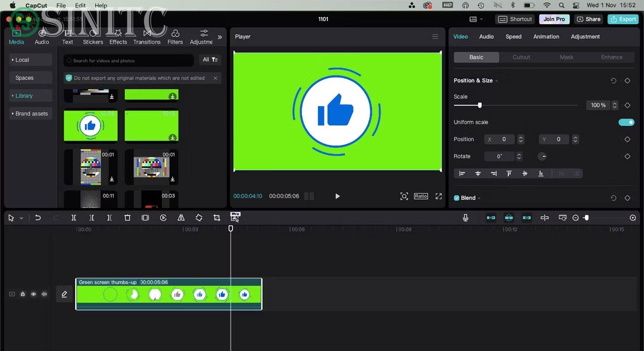Image resolution: width=644 pixels, height=351 pixels.
Task: Switch to the Audio tab in inspector
Action: (486, 37)
